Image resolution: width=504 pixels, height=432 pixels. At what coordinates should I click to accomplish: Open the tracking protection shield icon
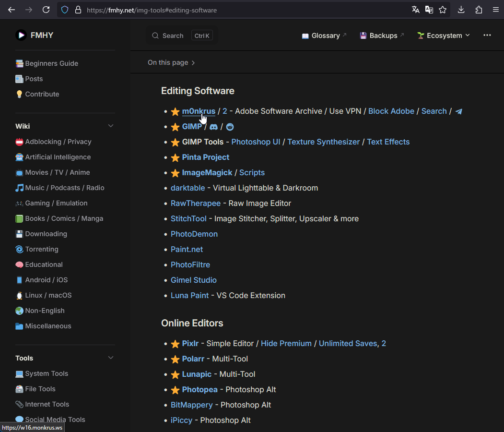(x=65, y=10)
